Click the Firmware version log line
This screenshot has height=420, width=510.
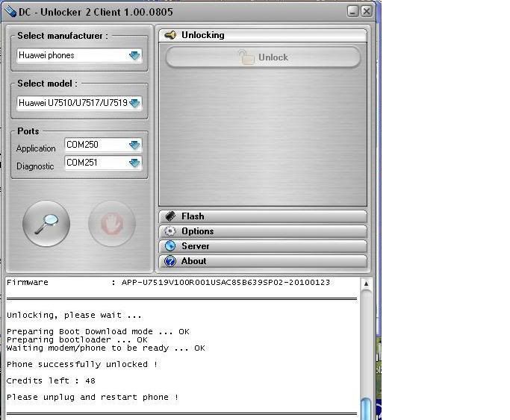pyautogui.click(x=168, y=282)
